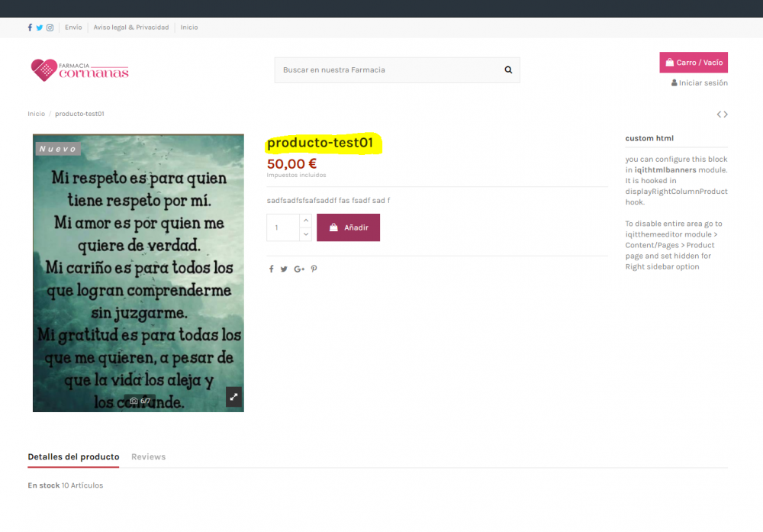Screen dimensions: 763x532
Task: Open the Twitter profile from top bar
Action: [39, 27]
